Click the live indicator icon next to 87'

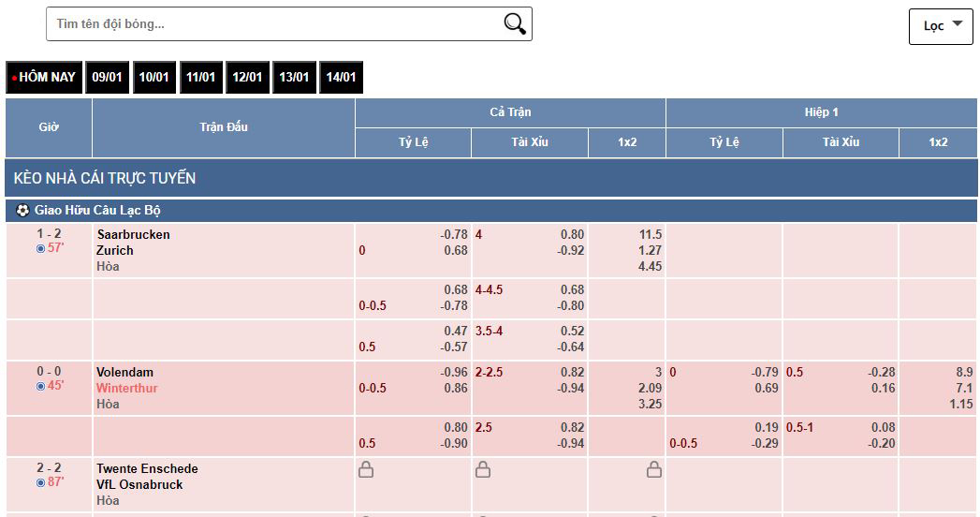tap(40, 483)
